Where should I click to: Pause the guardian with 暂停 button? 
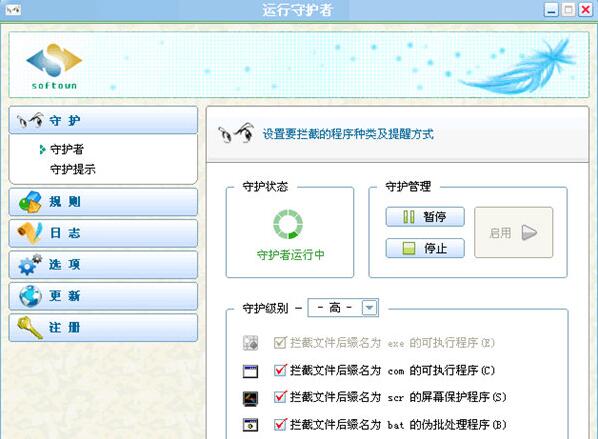click(425, 217)
